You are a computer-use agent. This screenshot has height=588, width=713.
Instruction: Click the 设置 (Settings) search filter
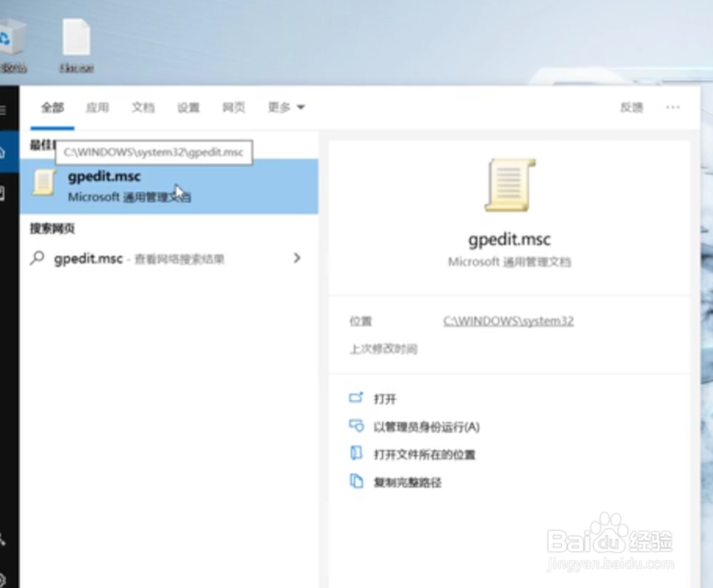click(x=188, y=107)
